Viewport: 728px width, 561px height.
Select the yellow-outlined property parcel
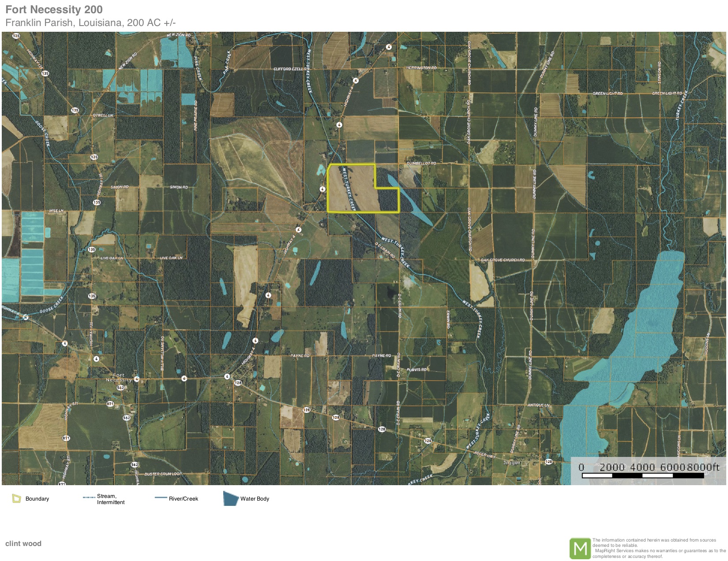pyautogui.click(x=353, y=190)
